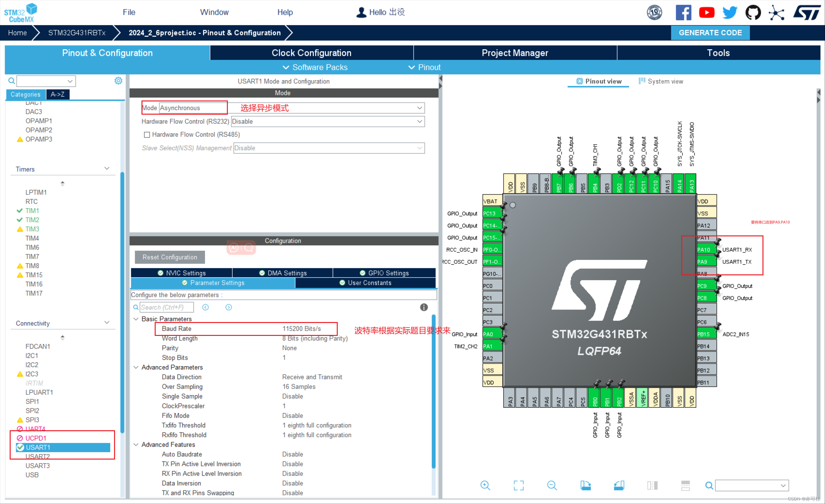
Task: Open the Help menu
Action: pyautogui.click(x=285, y=12)
